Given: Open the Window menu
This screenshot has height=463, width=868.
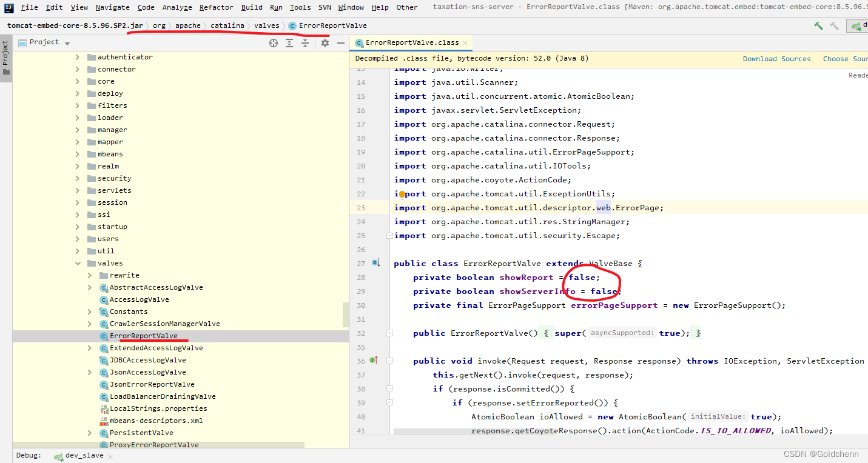Looking at the screenshot, I should tap(351, 7).
